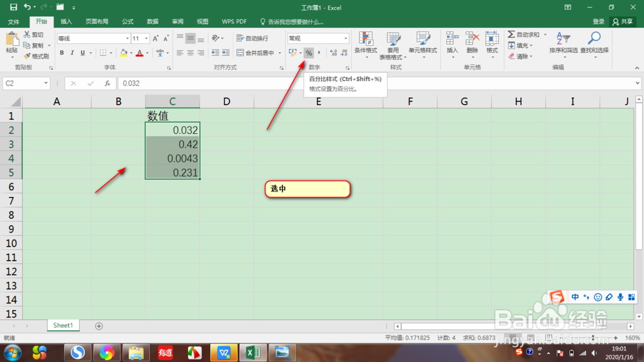Viewport: 644px width, 362px height.
Task: Open Conditional Formatting (条件格式)
Action: pos(366,44)
